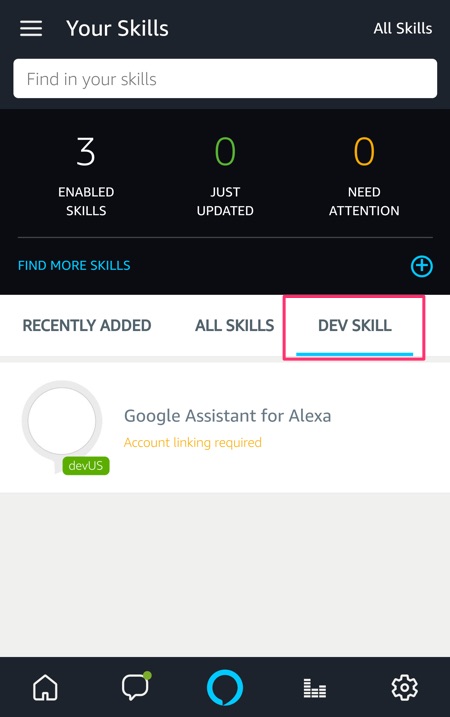This screenshot has width=450, height=717.
Task: Open the Communication speech bubble icon
Action: click(x=136, y=686)
